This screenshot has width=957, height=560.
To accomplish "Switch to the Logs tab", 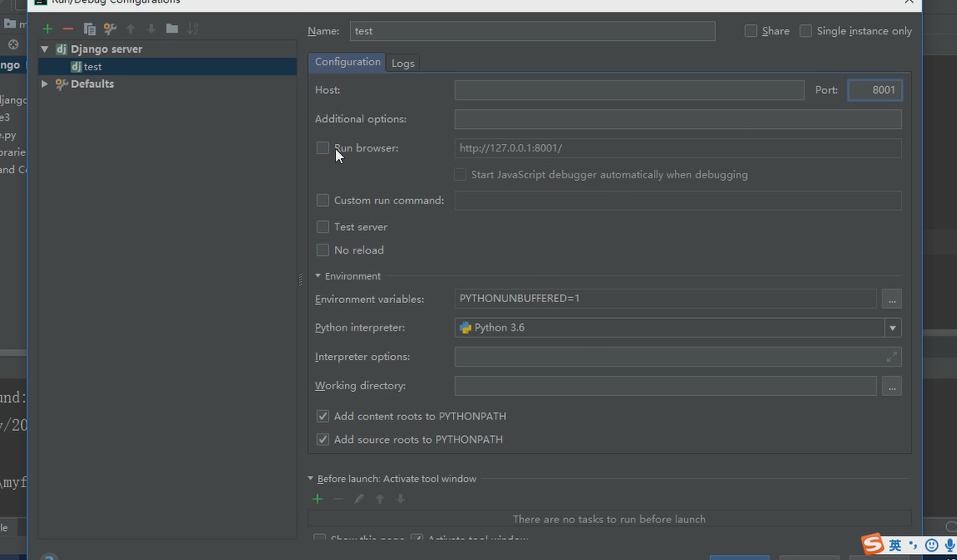I will [403, 63].
